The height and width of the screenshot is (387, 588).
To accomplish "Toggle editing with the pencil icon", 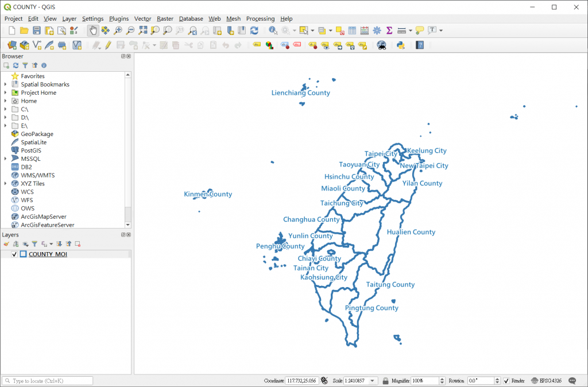I will [x=108, y=45].
